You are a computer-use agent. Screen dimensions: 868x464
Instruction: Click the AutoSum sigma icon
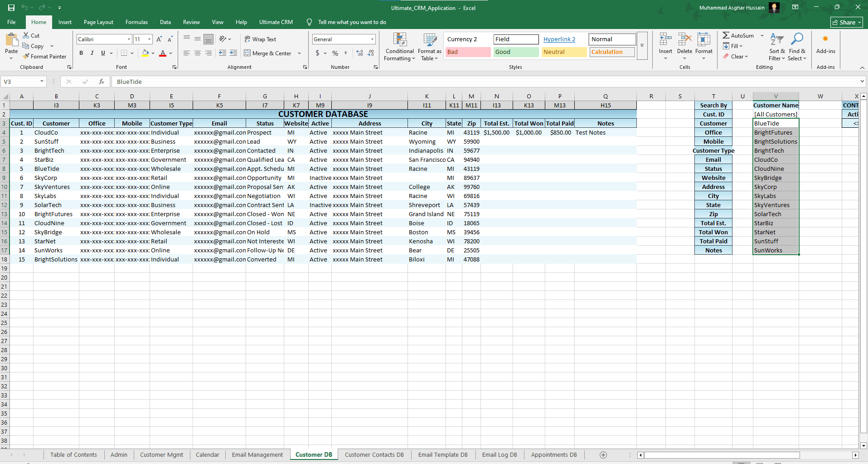[726, 35]
